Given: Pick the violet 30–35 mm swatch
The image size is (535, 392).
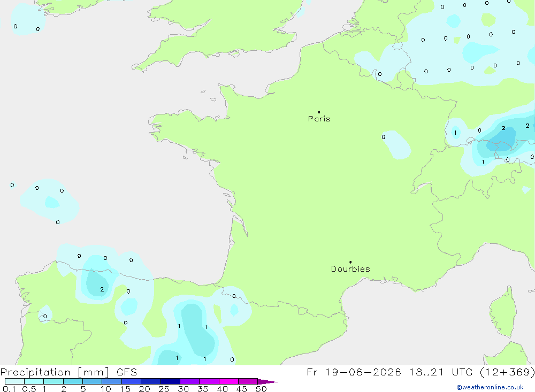Looking at the screenshot, I should tap(190, 381).
